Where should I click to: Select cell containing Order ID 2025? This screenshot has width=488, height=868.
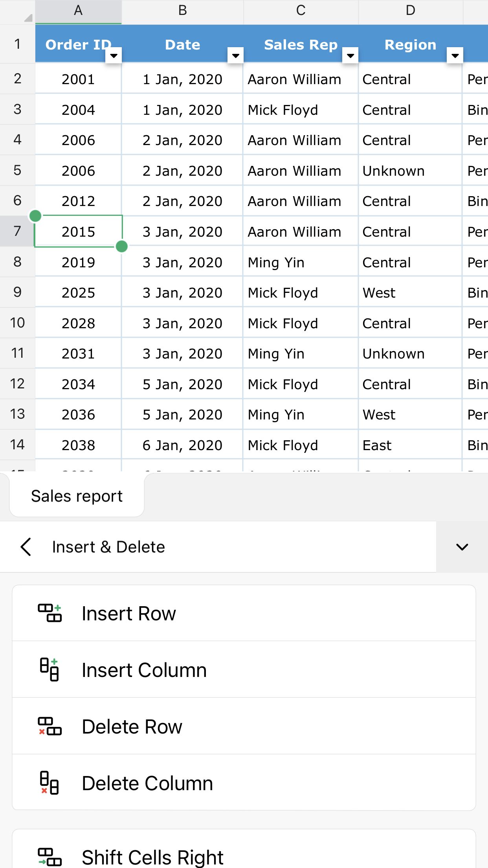(78, 293)
